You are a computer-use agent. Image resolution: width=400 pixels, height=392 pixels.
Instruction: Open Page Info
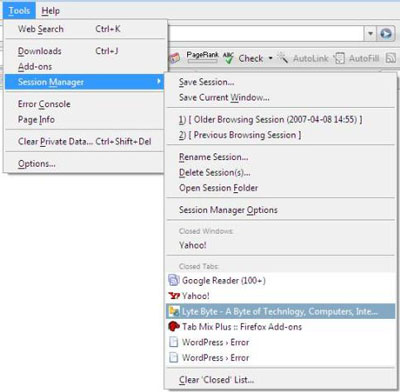coord(85,119)
